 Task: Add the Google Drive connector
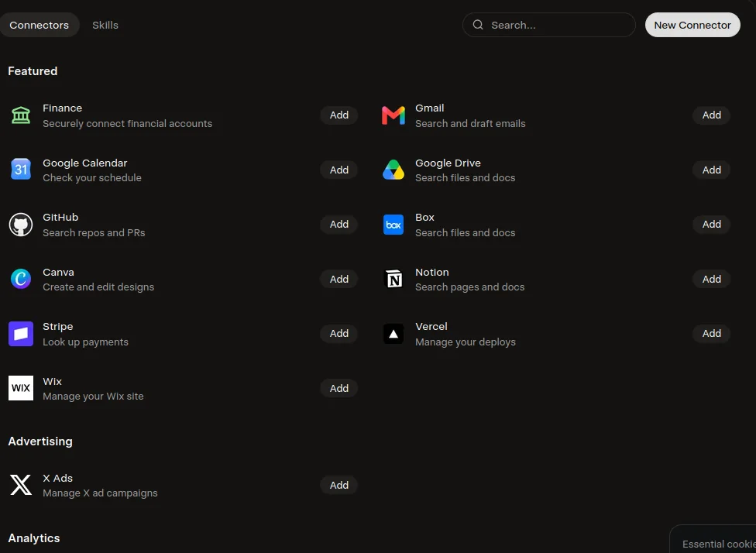(711, 170)
